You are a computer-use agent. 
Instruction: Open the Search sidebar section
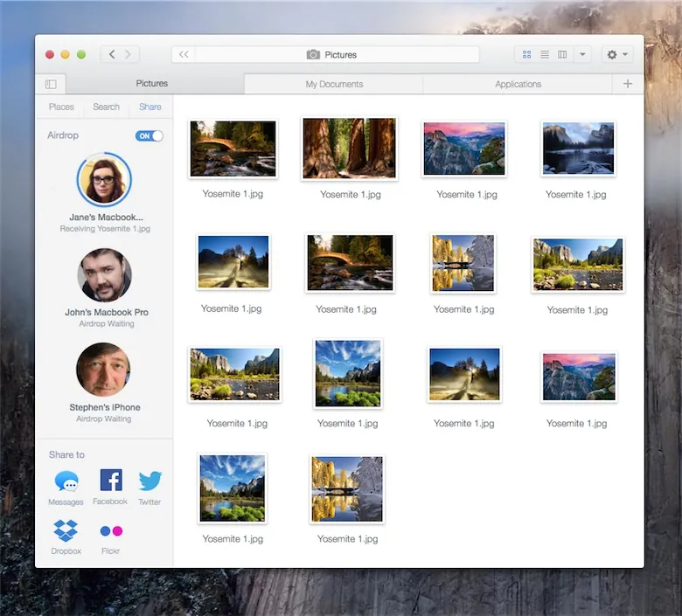[x=106, y=107]
